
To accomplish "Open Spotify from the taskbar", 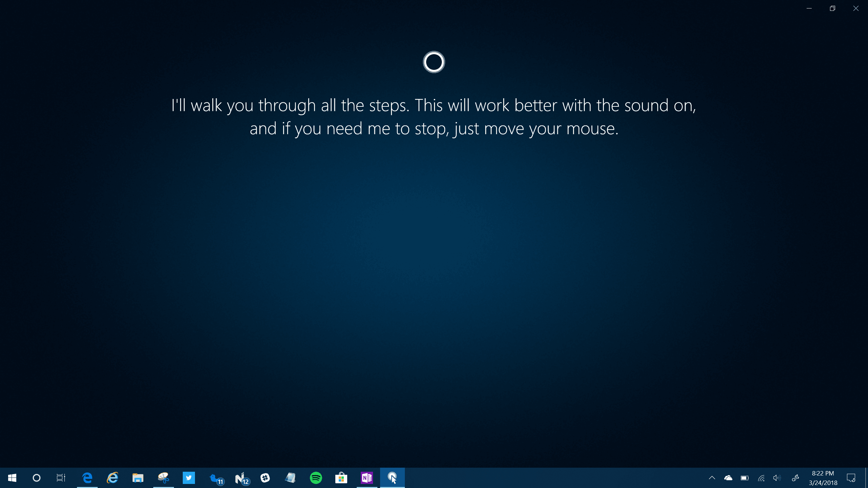I will click(x=316, y=478).
